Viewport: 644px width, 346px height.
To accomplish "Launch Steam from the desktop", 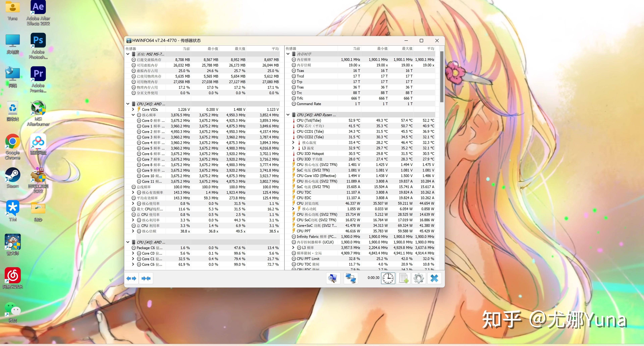I will (13, 178).
